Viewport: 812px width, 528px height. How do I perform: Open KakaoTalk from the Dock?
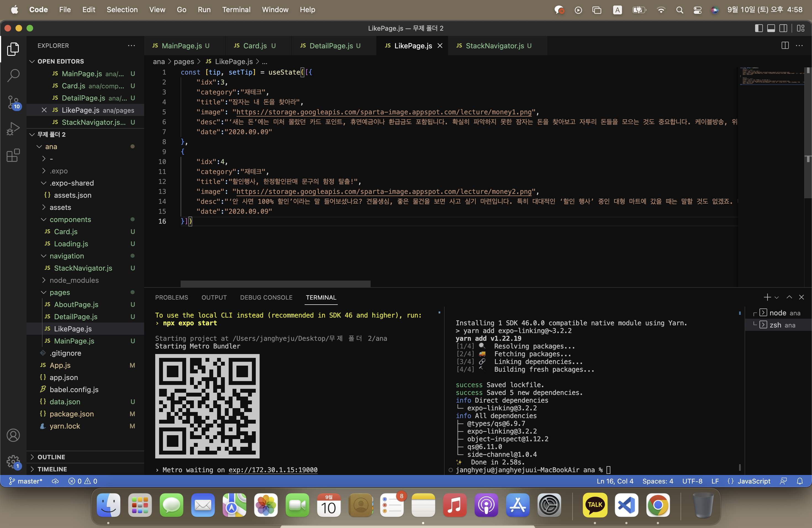click(595, 505)
